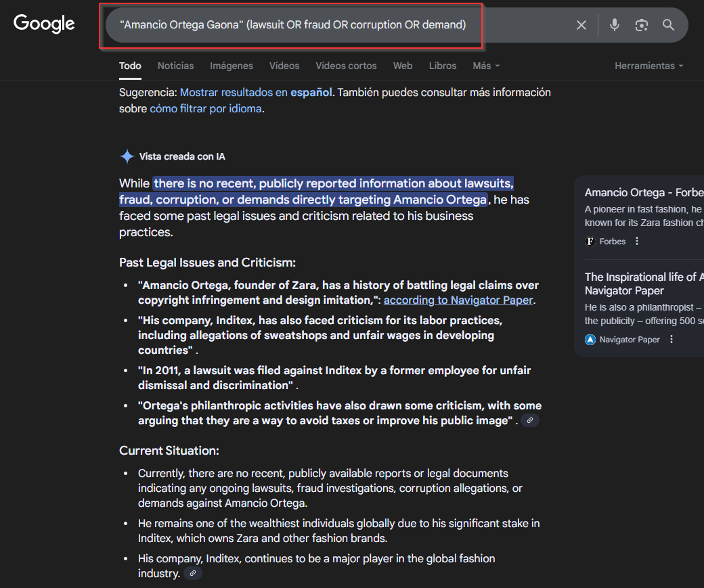Click the magnifying glass search icon

tap(669, 25)
